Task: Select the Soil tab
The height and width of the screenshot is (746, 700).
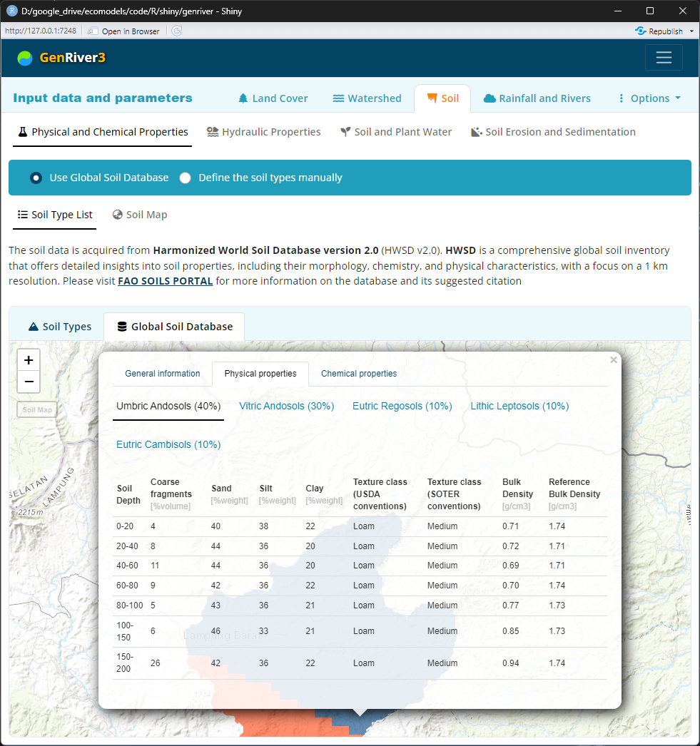Action: pos(442,98)
